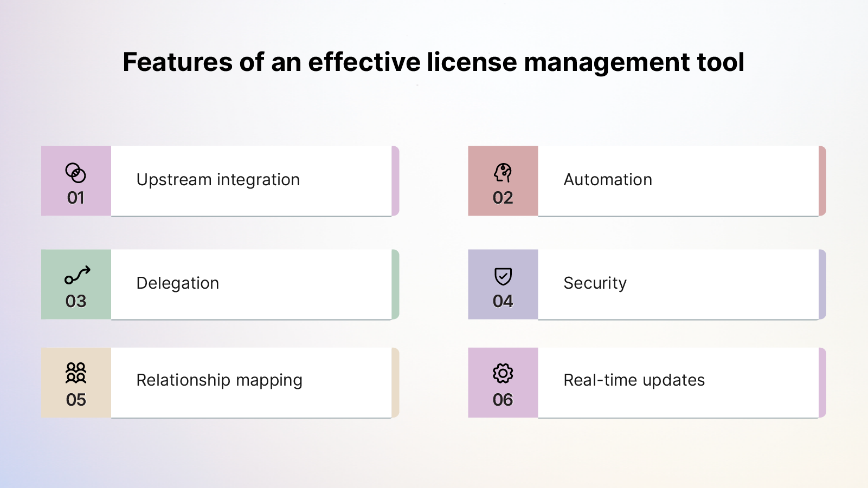Click the head-with-gear Automation icon
Screen dimensions: 868x488
(503, 173)
